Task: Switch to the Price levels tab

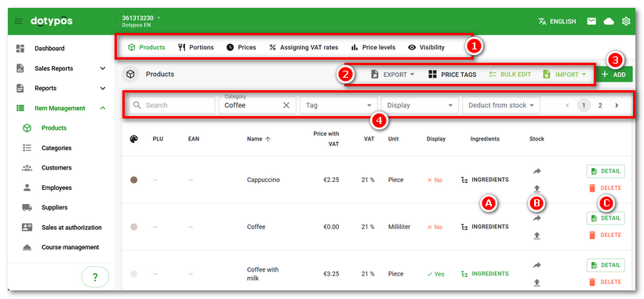Action: (373, 47)
